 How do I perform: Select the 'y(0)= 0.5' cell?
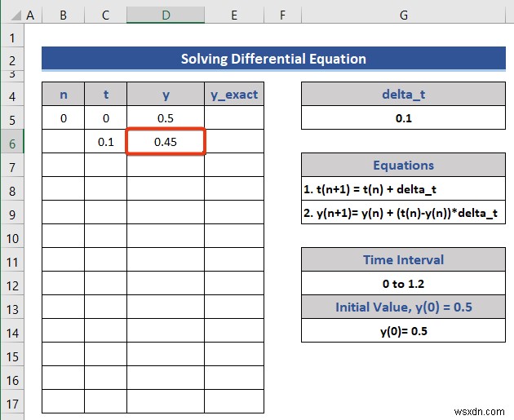(404, 330)
